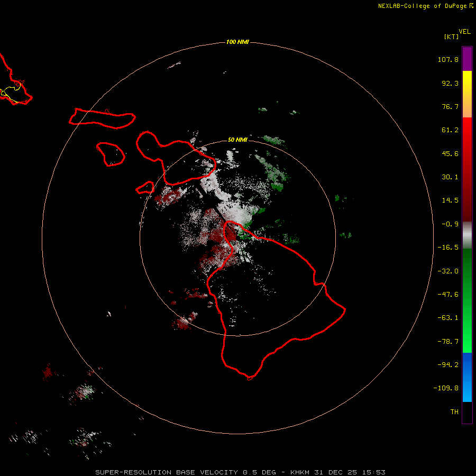The image size is (476, 476).
Task: Select the 45.6 scale value
Action: coord(450,153)
